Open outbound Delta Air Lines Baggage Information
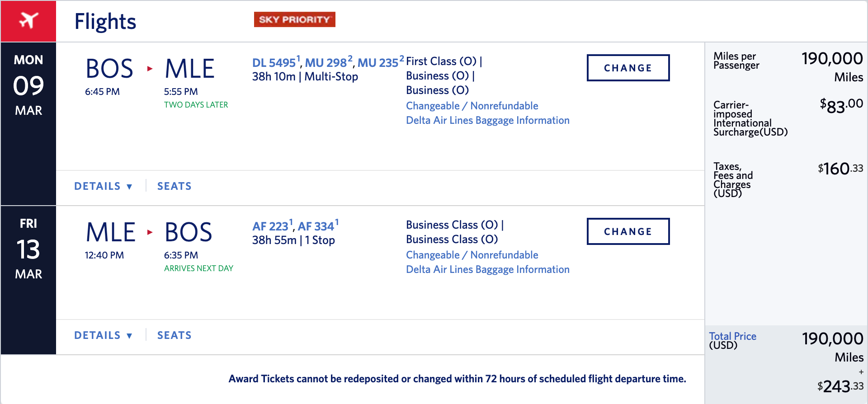 [x=488, y=120]
